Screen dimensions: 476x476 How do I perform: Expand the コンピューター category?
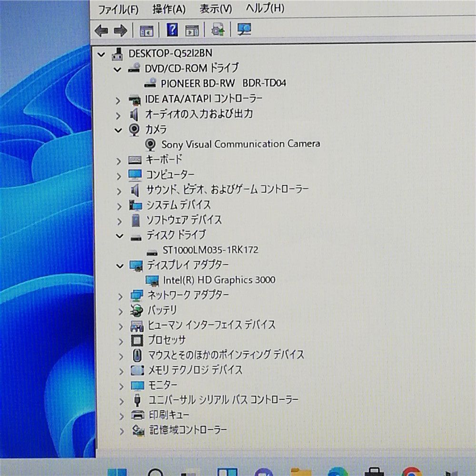(x=119, y=176)
